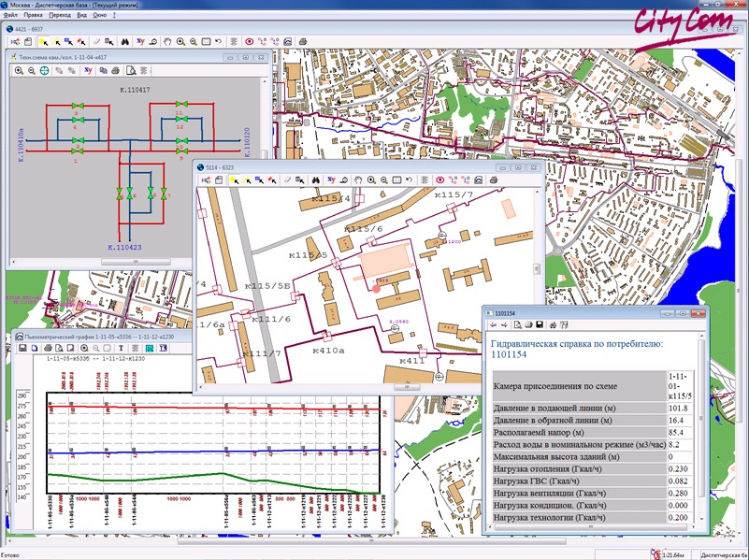Click the horizontal scrollbar of the Техн.схема window
This screenshot has width=749, height=560.
[137, 262]
